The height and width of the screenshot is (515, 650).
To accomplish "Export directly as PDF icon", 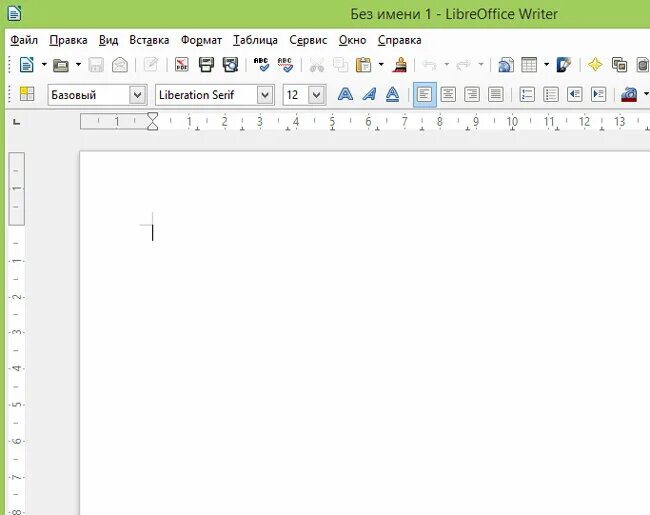I will tap(182, 65).
